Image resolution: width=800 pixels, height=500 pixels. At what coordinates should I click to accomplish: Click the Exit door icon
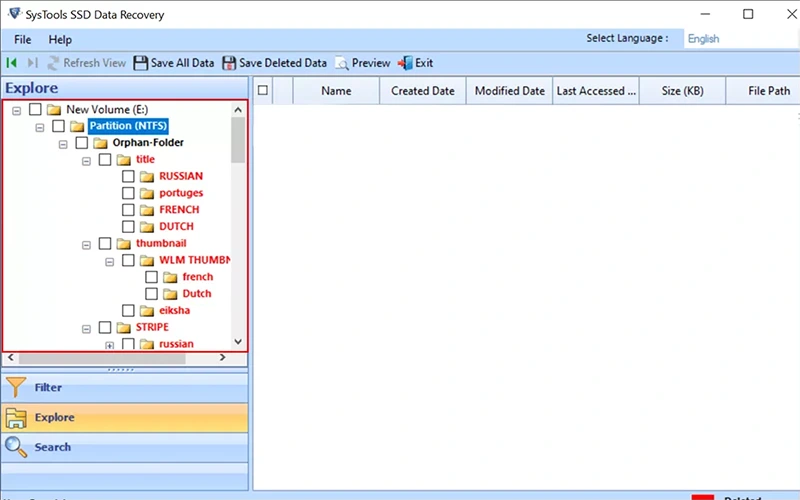point(405,63)
